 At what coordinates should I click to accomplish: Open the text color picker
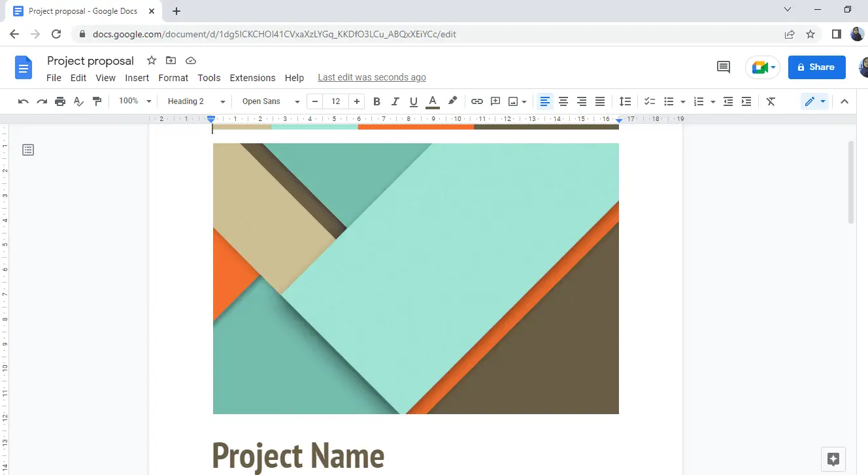[432, 101]
